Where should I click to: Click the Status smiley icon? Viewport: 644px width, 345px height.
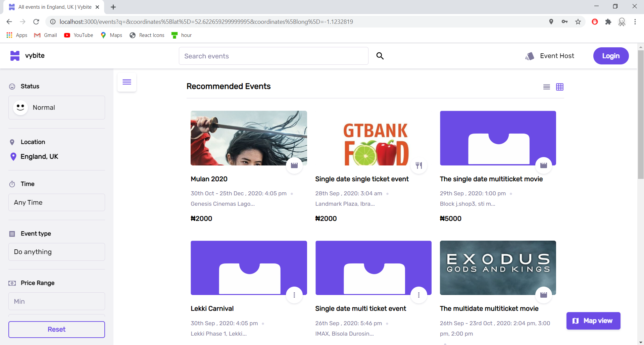point(12,87)
